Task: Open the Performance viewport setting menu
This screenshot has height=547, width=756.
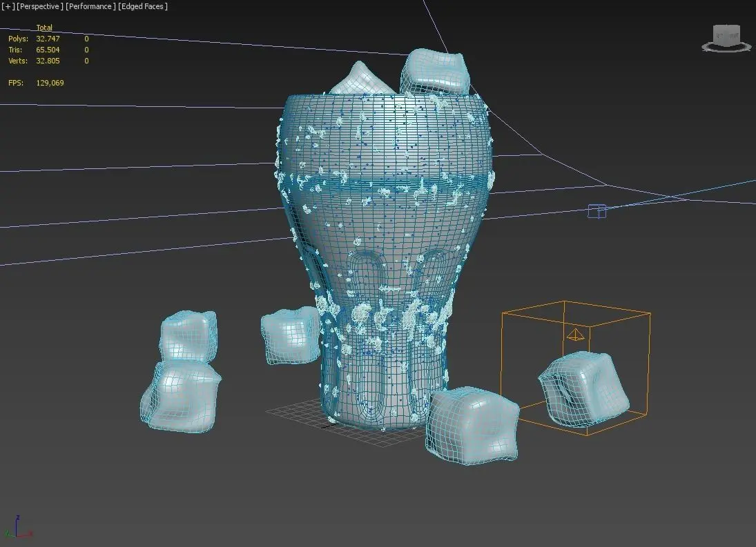Action: coord(90,6)
